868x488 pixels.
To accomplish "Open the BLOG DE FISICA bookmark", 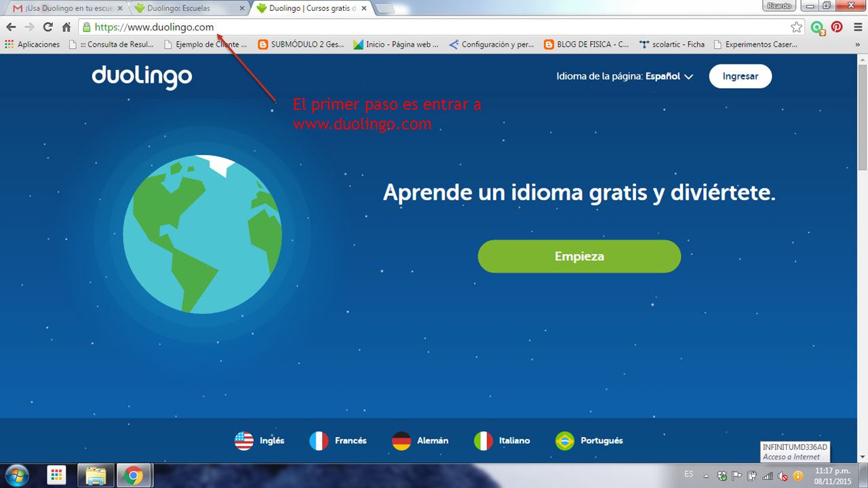I will pyautogui.click(x=586, y=45).
